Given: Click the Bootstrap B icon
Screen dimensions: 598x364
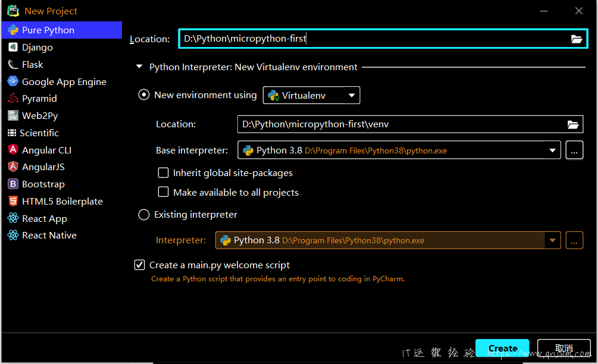Looking at the screenshot, I should (x=13, y=184).
